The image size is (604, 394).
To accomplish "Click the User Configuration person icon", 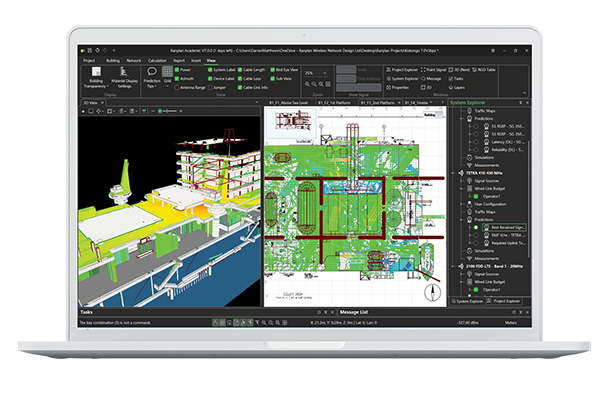I will coord(470,204).
